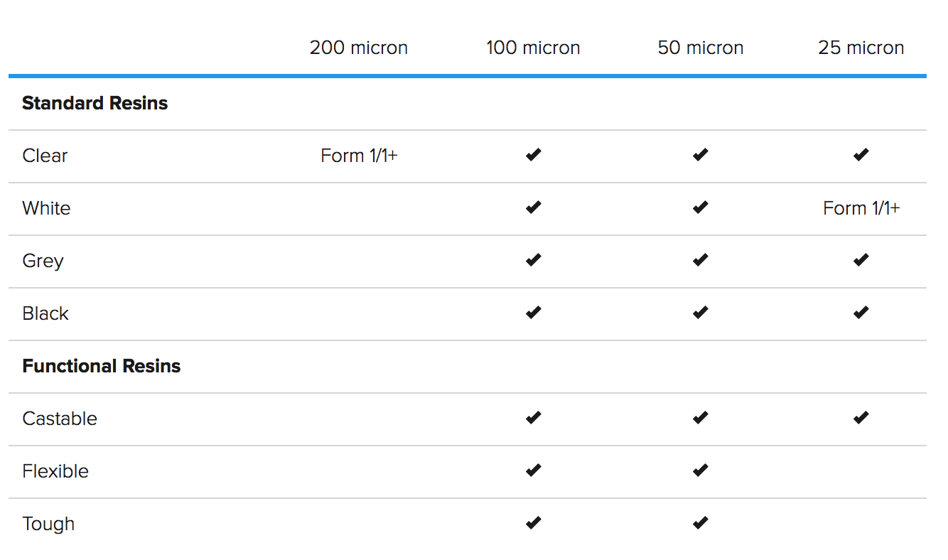Select the Black resin 25 micron checkmark
The image size is (948, 560).
pyautogui.click(x=861, y=313)
